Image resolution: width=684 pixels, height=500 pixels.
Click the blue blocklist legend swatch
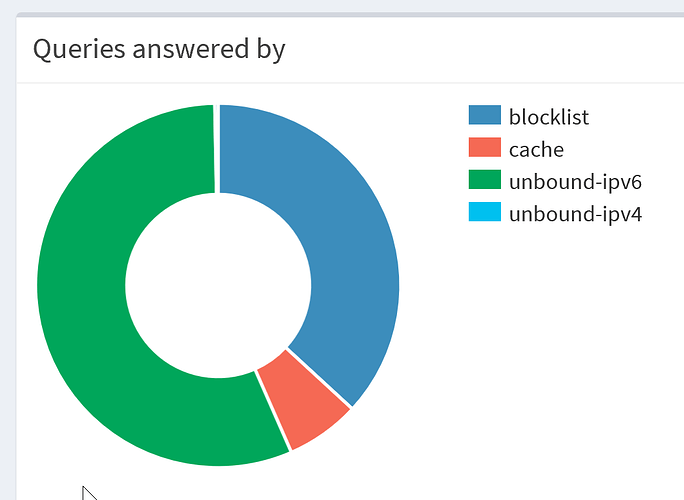[485, 116]
